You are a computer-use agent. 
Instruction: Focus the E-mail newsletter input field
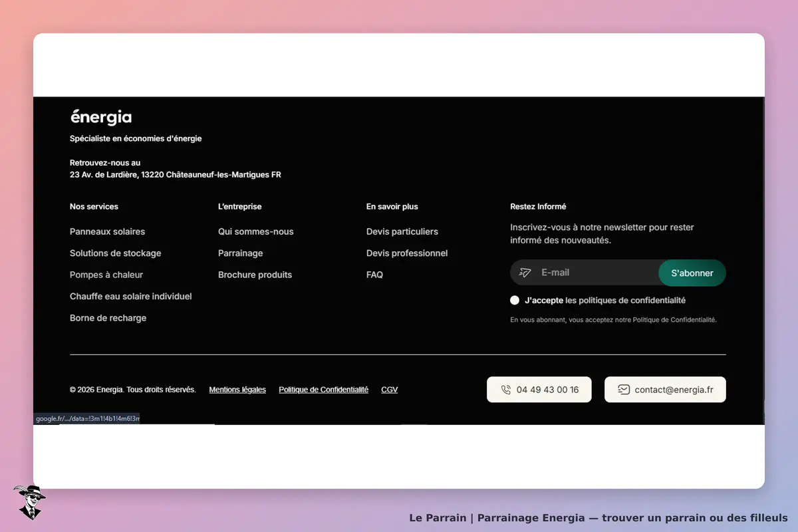(584, 273)
